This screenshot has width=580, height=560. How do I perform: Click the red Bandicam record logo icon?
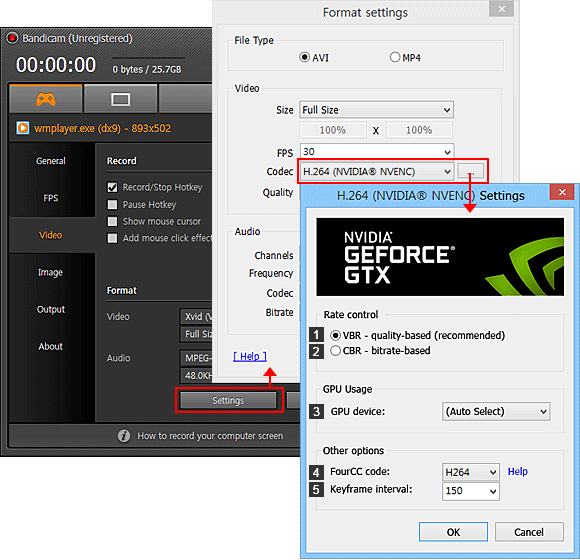pyautogui.click(x=12, y=38)
